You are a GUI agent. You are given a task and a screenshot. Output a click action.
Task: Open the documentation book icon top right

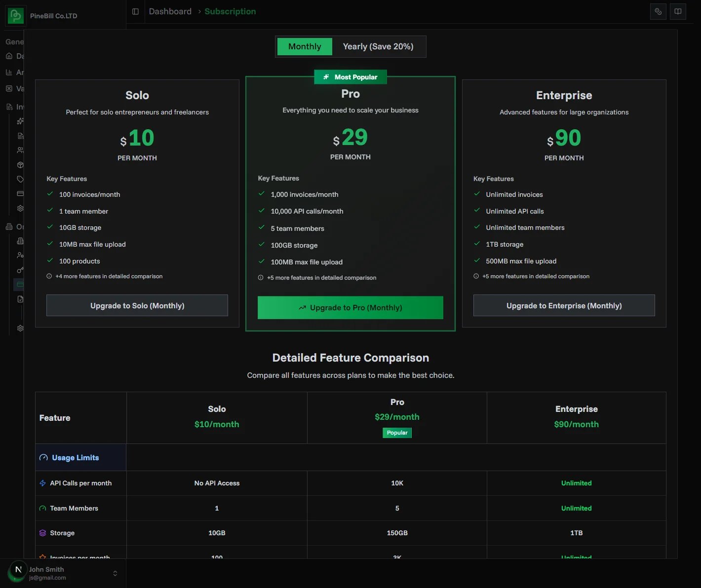pos(677,11)
